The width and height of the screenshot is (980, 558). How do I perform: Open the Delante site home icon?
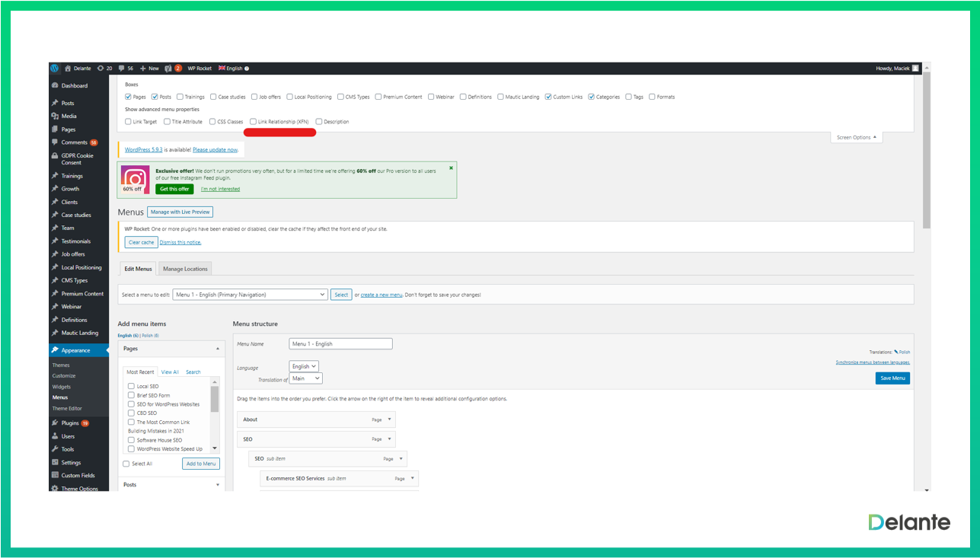pyautogui.click(x=68, y=69)
